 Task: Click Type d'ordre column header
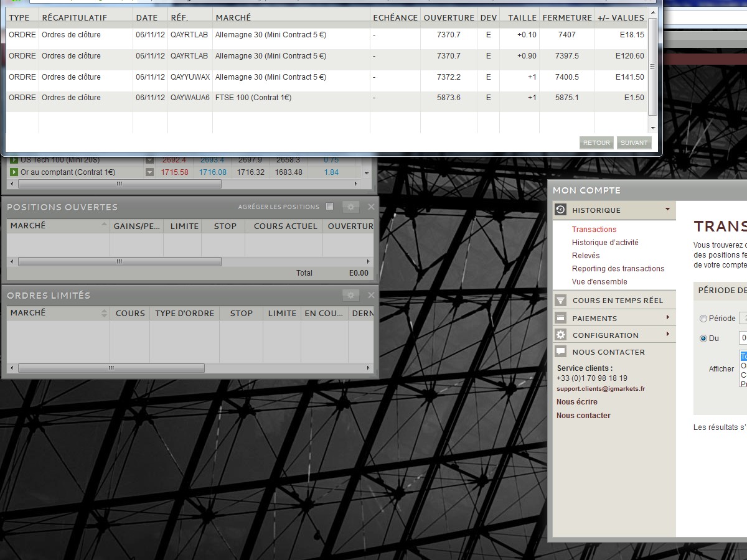[x=184, y=313]
